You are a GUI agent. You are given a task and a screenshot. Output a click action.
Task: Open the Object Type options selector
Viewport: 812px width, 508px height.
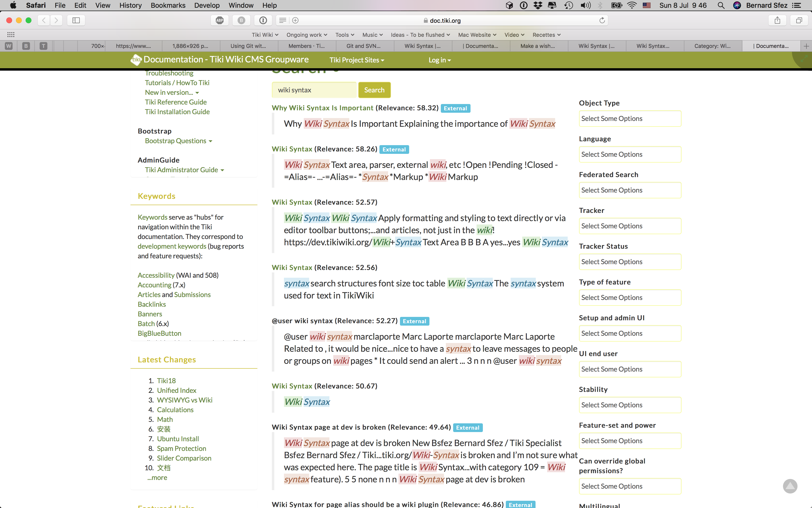[x=630, y=119]
